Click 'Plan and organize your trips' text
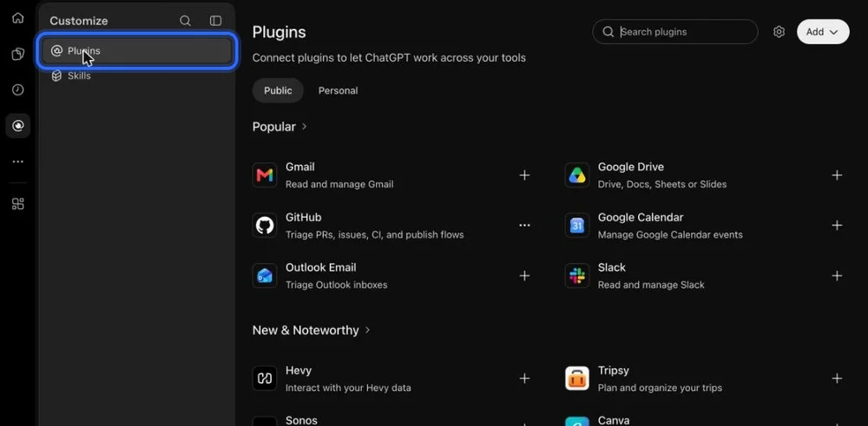The image size is (868, 426). tap(660, 388)
